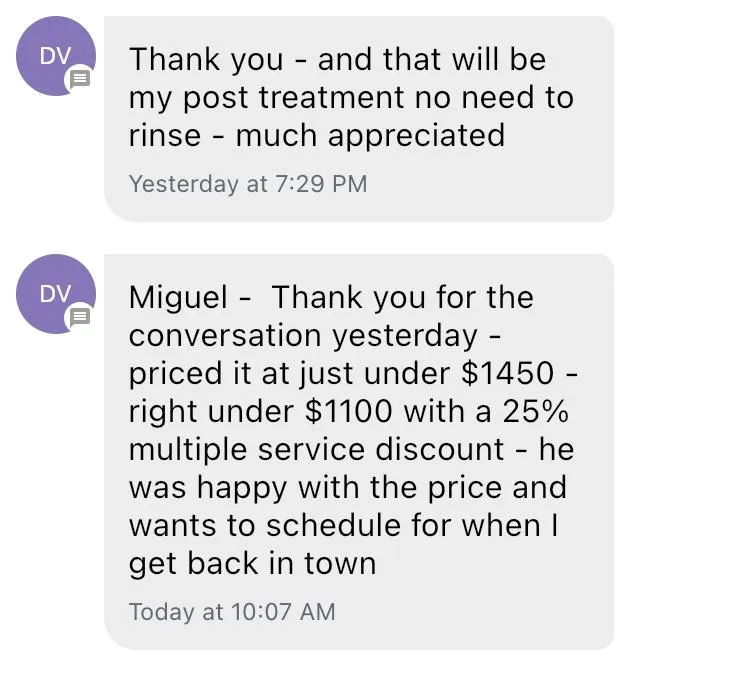This screenshot has width=750, height=674.
Task: Click the "get back in town" line
Action: point(253,564)
